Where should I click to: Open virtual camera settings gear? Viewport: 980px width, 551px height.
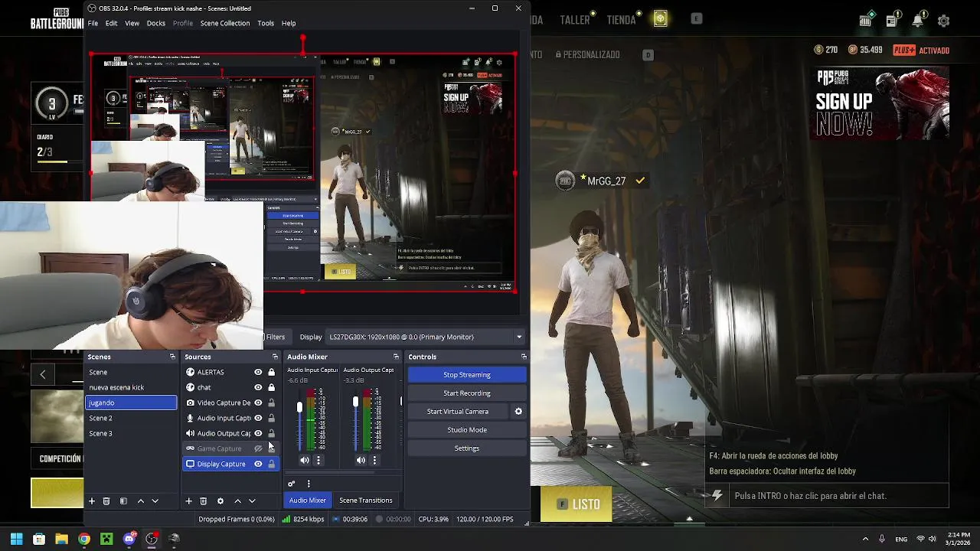(x=518, y=412)
